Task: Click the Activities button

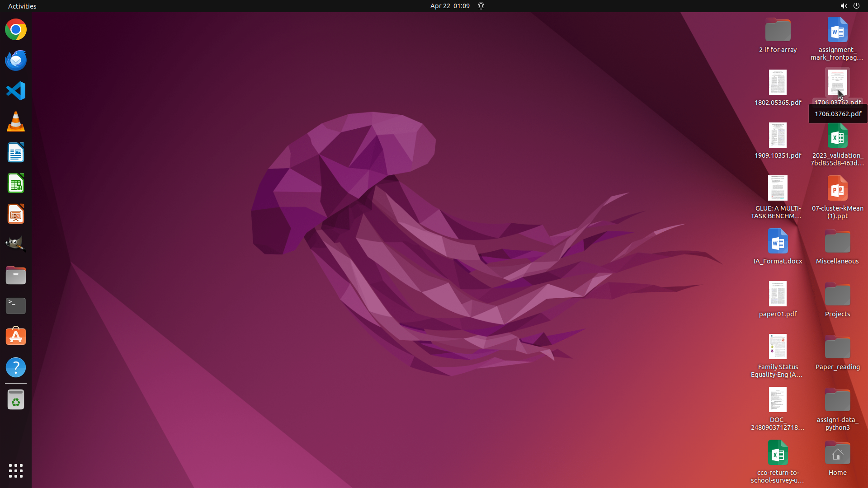Action: [x=22, y=6]
